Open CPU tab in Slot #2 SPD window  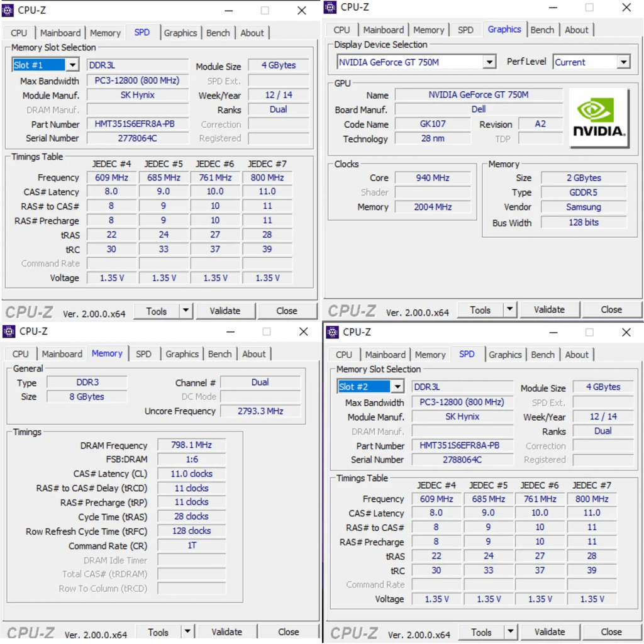pos(344,355)
